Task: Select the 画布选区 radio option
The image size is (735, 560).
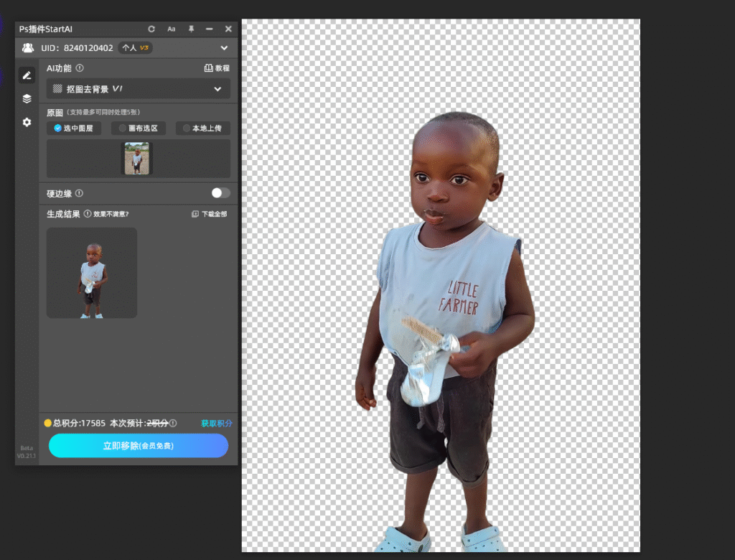Action: [x=139, y=129]
